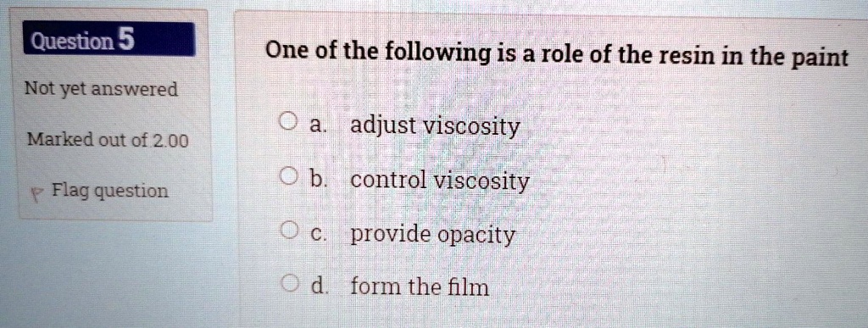Click the "Not yet answered" status text

coord(102,90)
